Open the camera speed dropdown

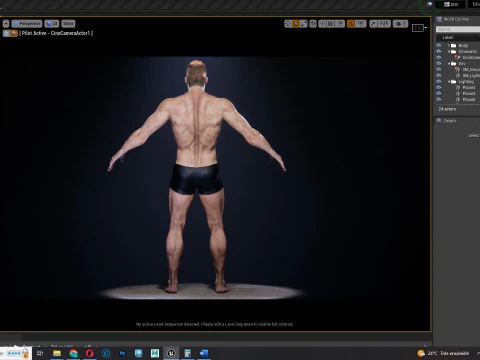tap(400, 24)
